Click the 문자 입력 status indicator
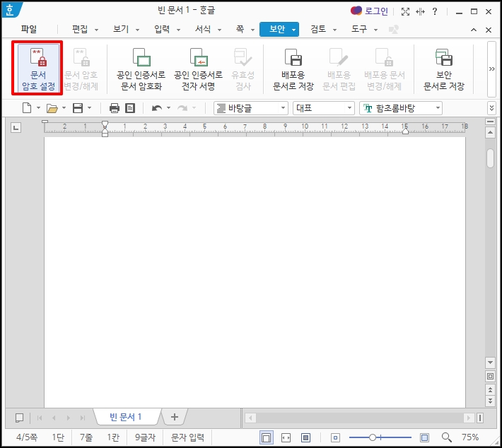Viewport: 502px width, 448px height. (x=187, y=437)
